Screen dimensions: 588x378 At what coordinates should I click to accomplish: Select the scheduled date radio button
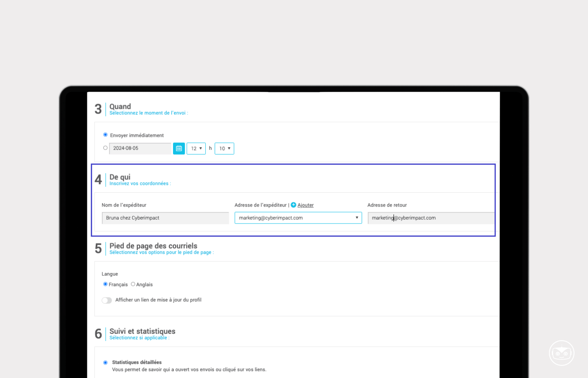point(105,148)
